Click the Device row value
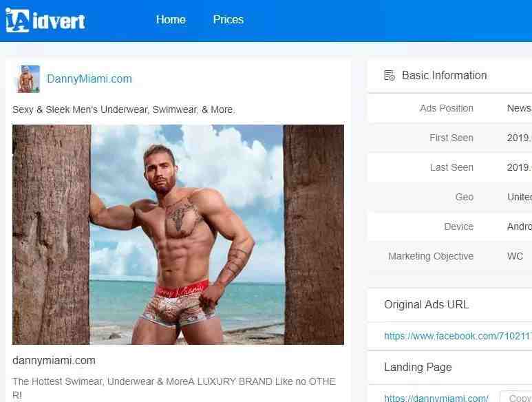The height and width of the screenshot is (402, 532). click(520, 226)
